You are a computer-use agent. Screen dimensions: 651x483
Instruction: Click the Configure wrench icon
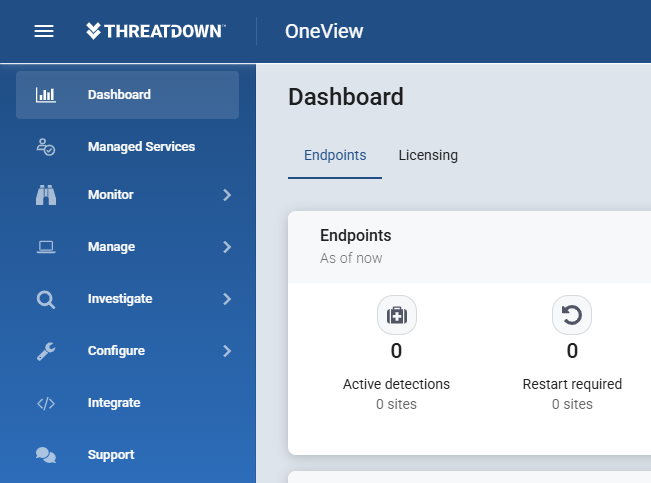click(46, 351)
